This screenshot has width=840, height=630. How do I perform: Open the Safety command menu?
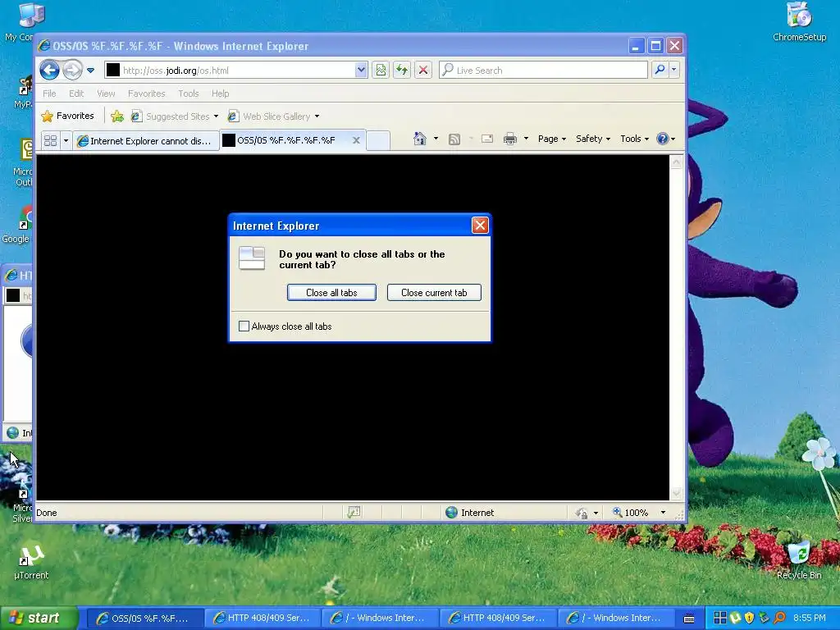[593, 139]
